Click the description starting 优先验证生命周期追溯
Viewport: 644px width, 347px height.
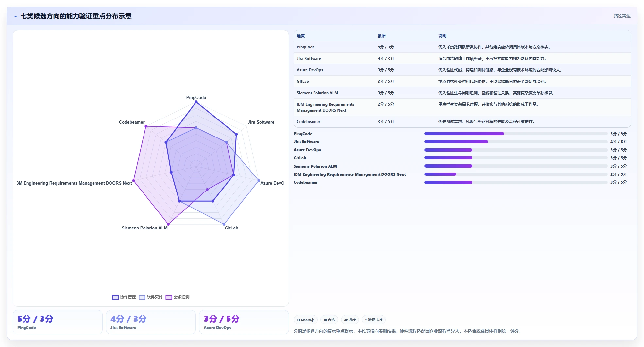497,93
